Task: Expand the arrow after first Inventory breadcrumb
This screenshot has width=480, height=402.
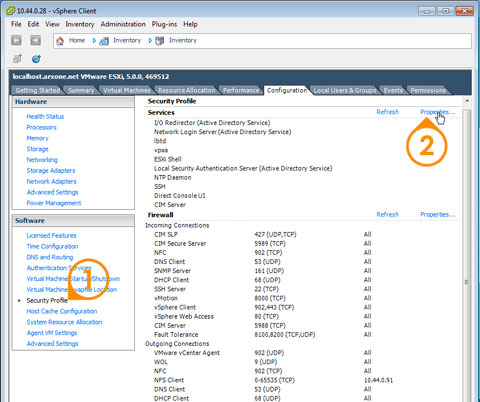Action: coord(150,41)
